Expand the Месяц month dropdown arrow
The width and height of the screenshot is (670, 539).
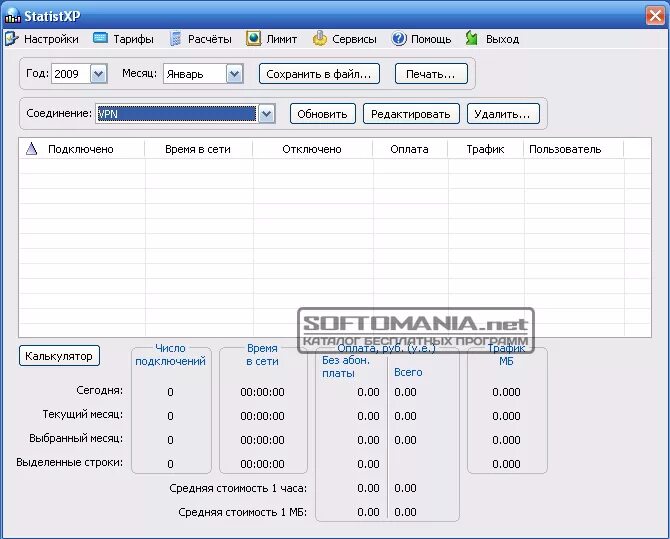pyautogui.click(x=235, y=74)
